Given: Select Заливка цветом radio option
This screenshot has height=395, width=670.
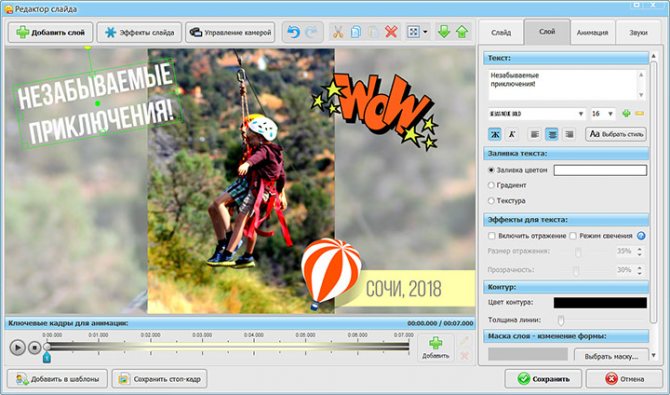Looking at the screenshot, I should point(491,170).
